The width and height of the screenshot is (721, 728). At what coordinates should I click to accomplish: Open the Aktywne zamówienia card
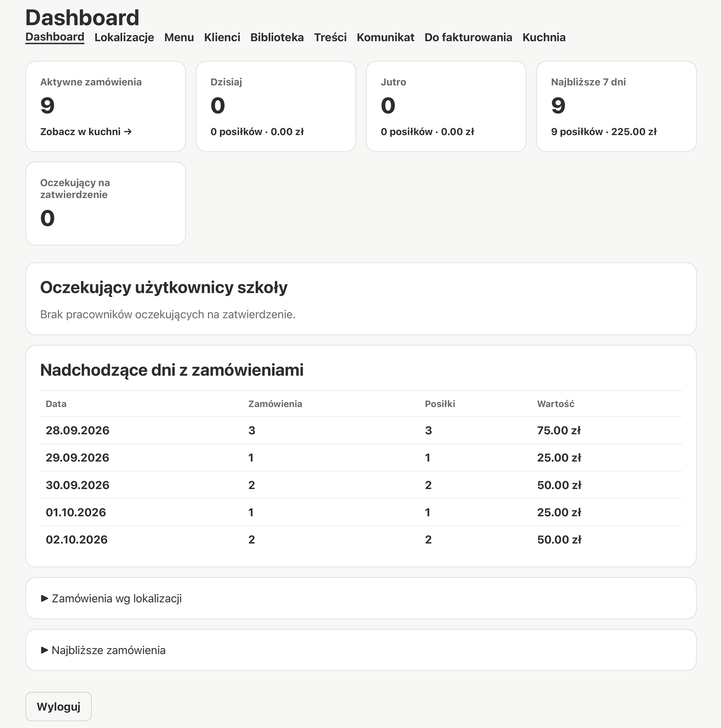[106, 106]
